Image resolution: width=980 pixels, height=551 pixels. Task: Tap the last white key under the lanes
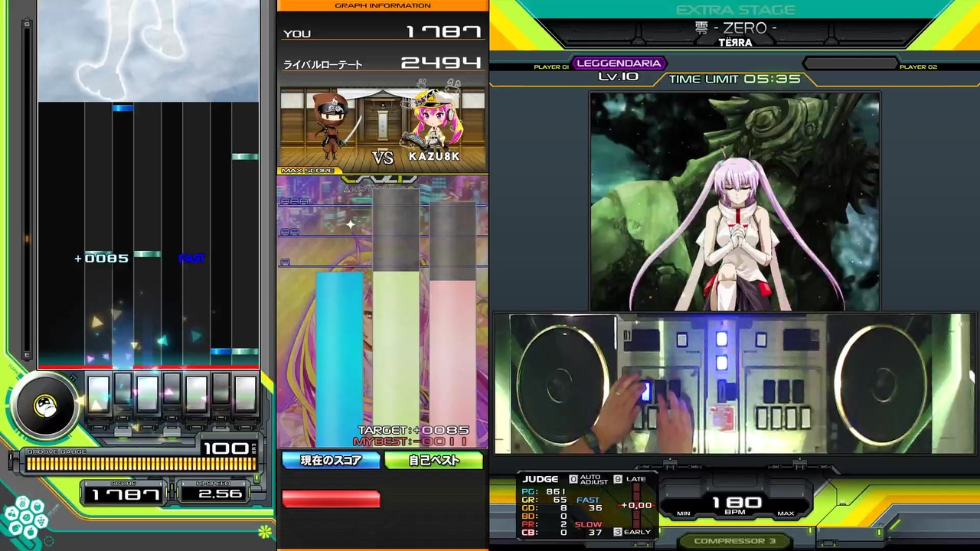245,393
